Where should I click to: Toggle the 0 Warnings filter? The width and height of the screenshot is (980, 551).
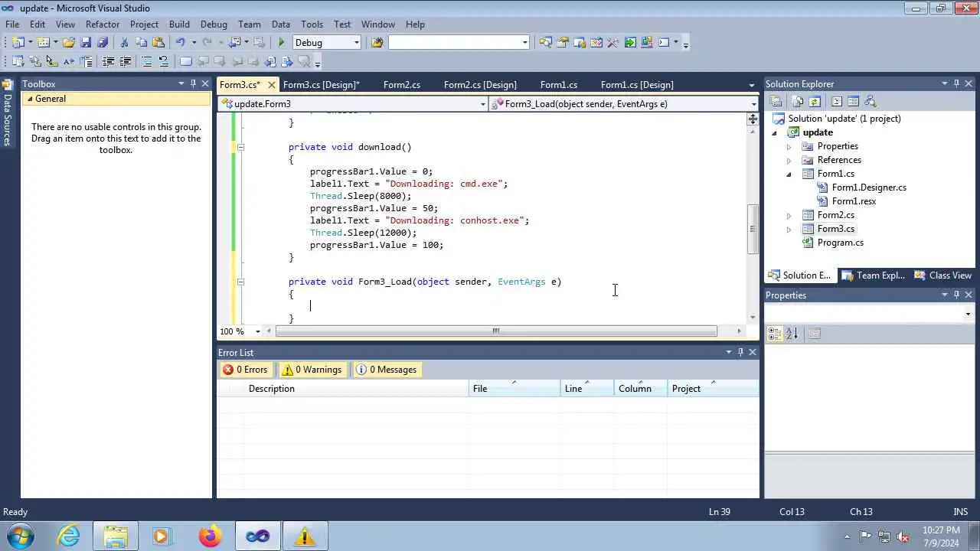312,370
